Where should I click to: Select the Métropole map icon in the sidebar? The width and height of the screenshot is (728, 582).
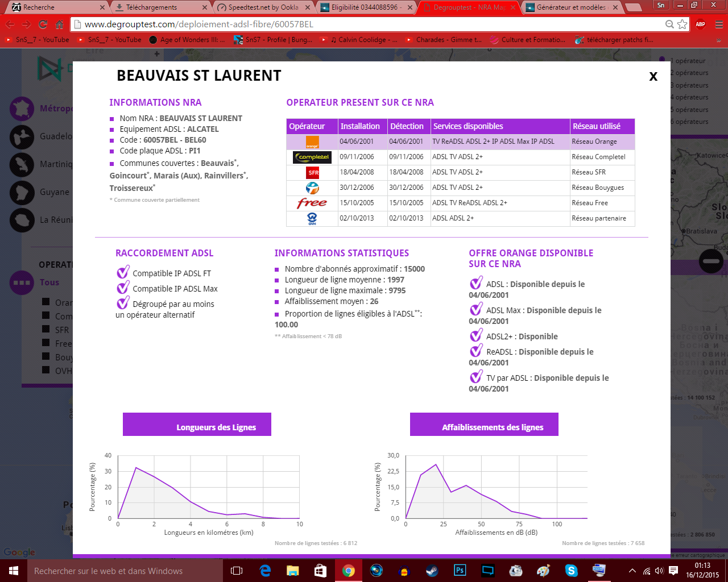22,109
